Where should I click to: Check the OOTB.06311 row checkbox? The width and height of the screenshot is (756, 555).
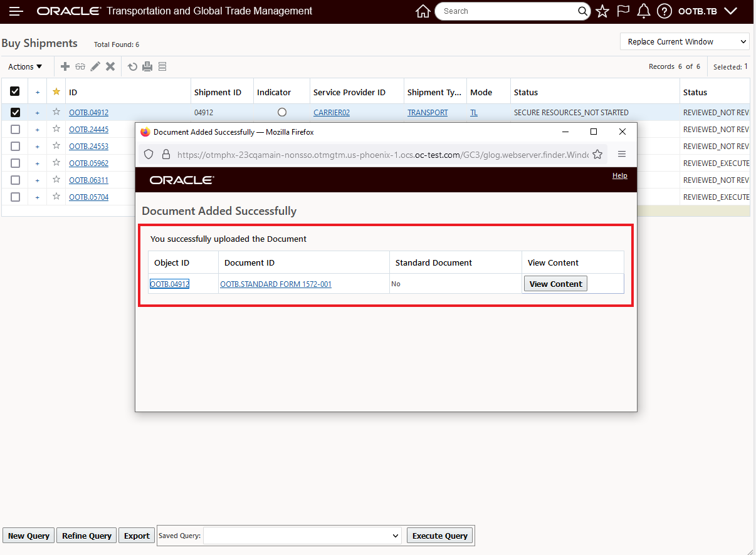(15, 180)
